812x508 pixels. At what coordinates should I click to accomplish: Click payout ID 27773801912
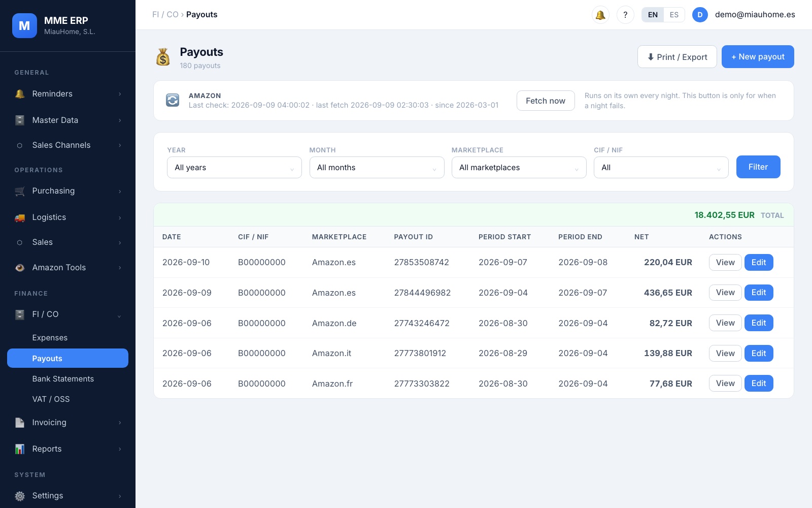420,353
